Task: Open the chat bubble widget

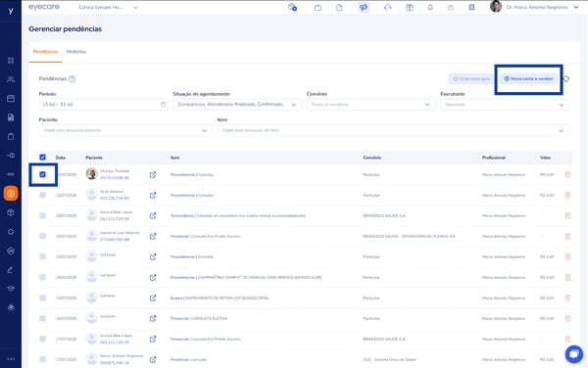Action: pyautogui.click(x=573, y=353)
